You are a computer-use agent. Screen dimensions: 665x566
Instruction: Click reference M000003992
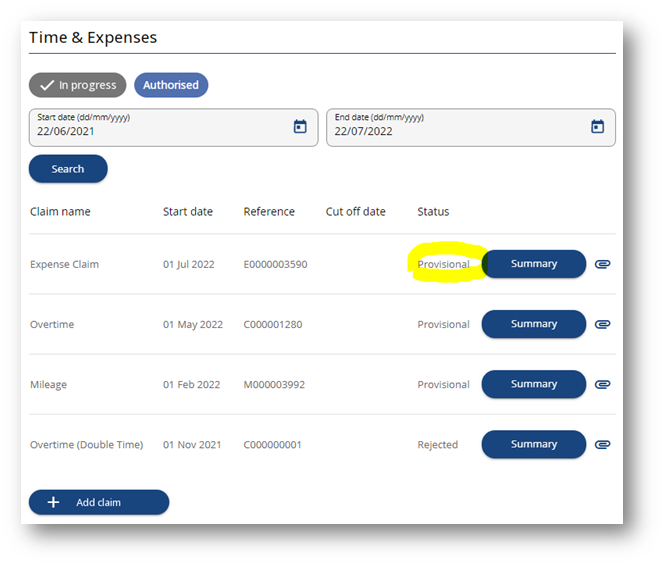[x=274, y=385]
